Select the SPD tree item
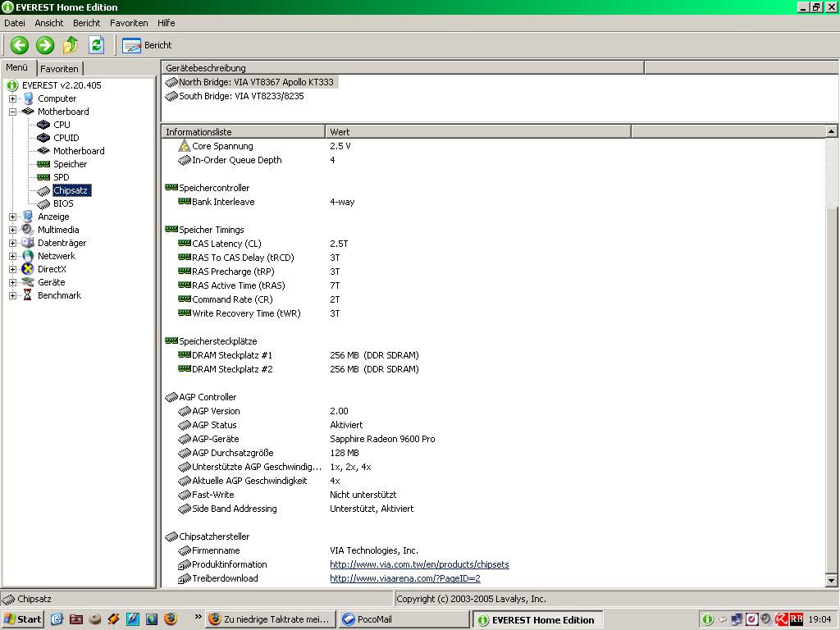 (61, 177)
